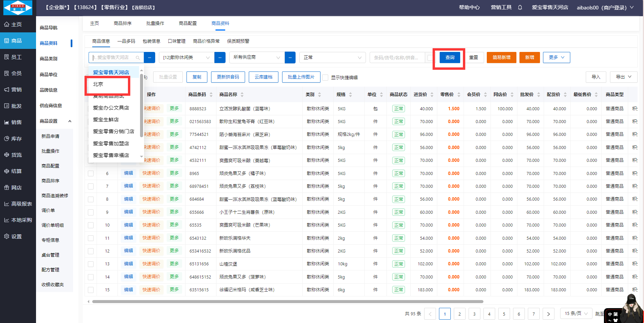Open the 导出 dropdown
This screenshot has height=323, width=644.
click(623, 77)
